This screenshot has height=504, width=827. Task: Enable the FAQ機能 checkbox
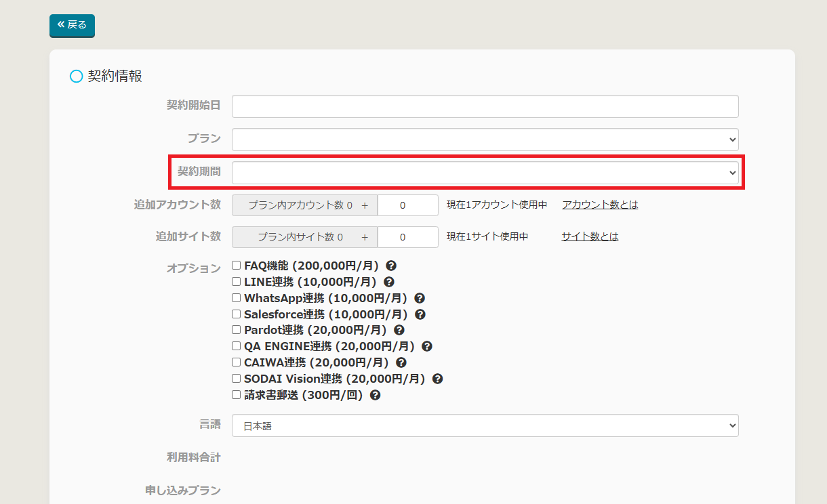[x=237, y=266]
